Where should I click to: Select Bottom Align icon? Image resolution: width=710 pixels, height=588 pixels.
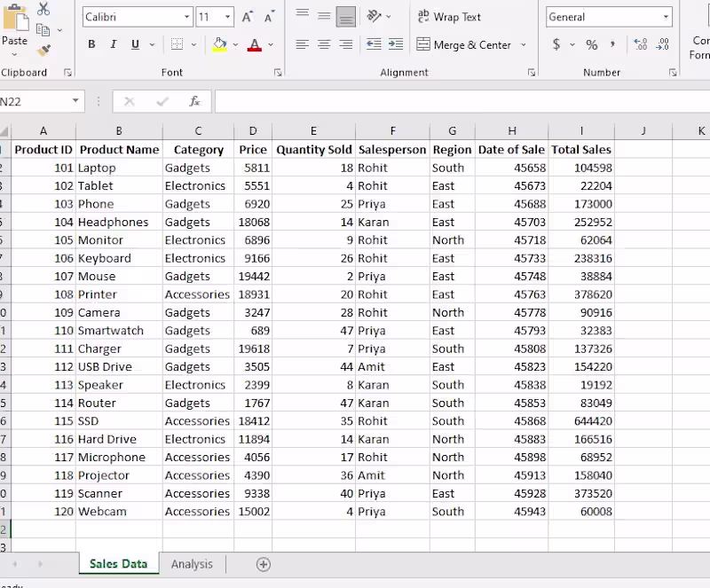click(346, 17)
